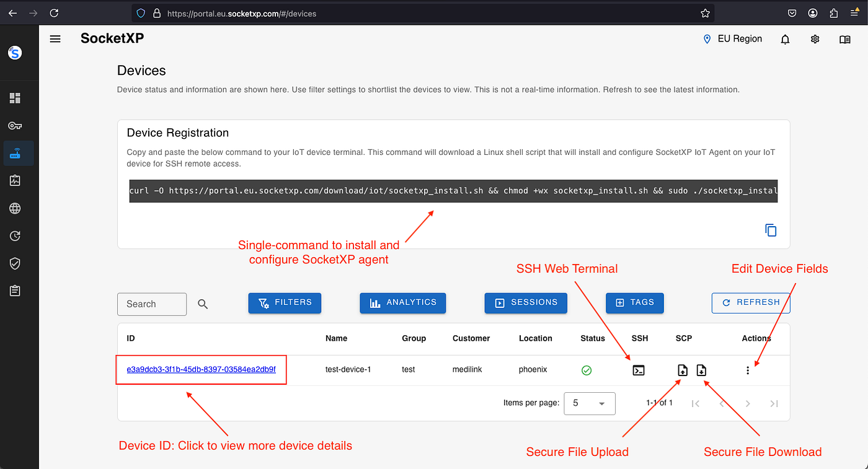Image resolution: width=868 pixels, height=469 pixels.
Task: Open the globe icon in the sidebar
Action: coord(15,208)
